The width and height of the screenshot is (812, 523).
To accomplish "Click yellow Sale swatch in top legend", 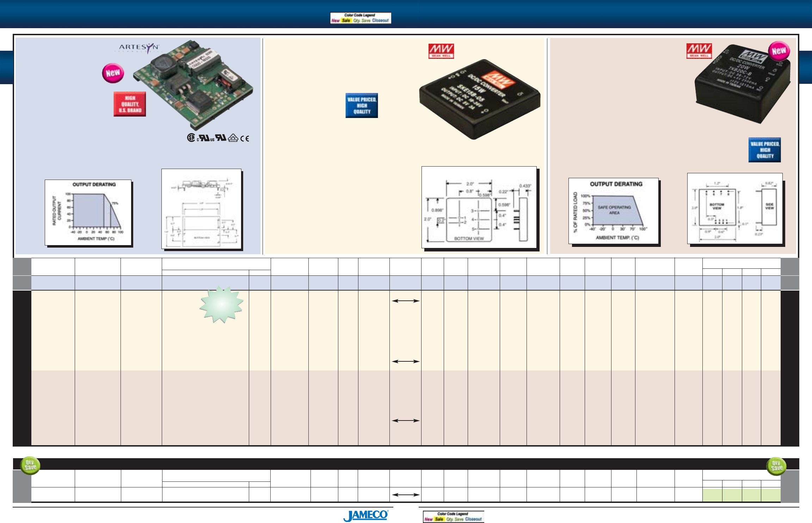I will [346, 21].
